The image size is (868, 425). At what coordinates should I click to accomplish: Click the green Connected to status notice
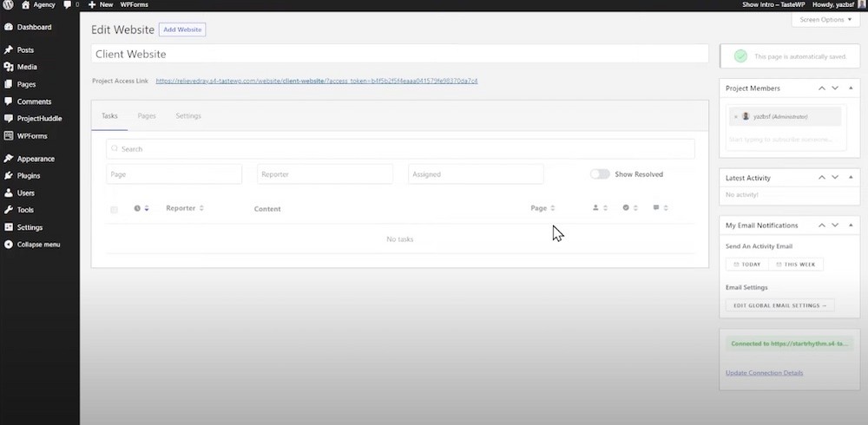coord(789,343)
